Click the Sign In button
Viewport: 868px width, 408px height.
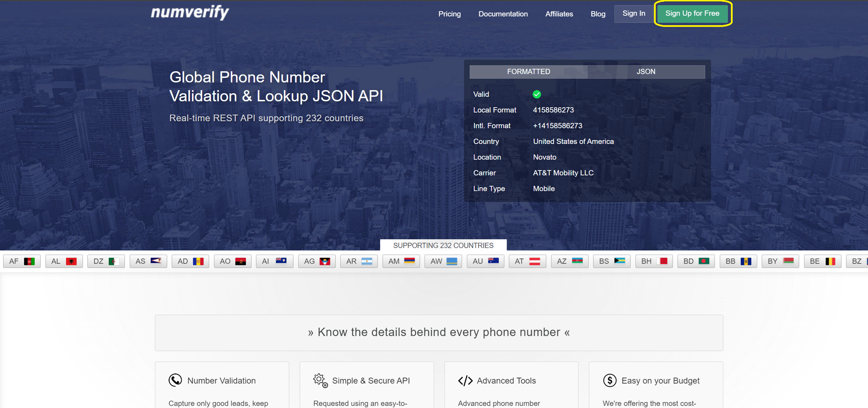tap(633, 14)
